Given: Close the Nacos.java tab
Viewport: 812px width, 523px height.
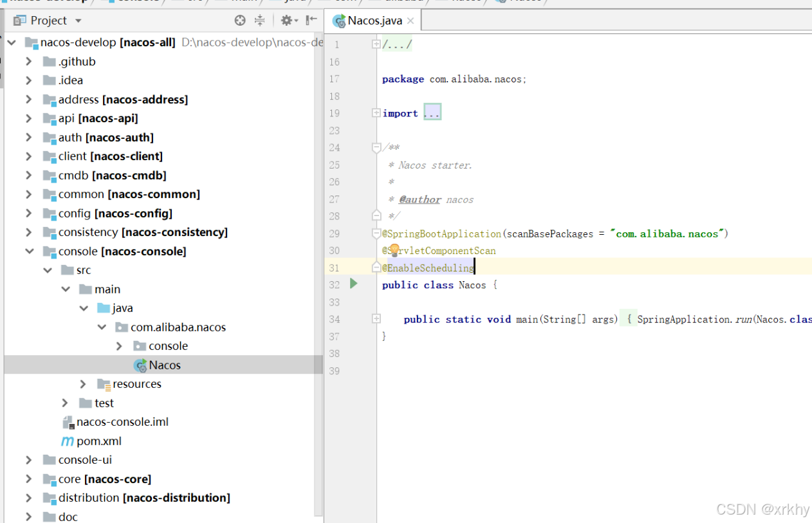Looking at the screenshot, I should point(410,21).
